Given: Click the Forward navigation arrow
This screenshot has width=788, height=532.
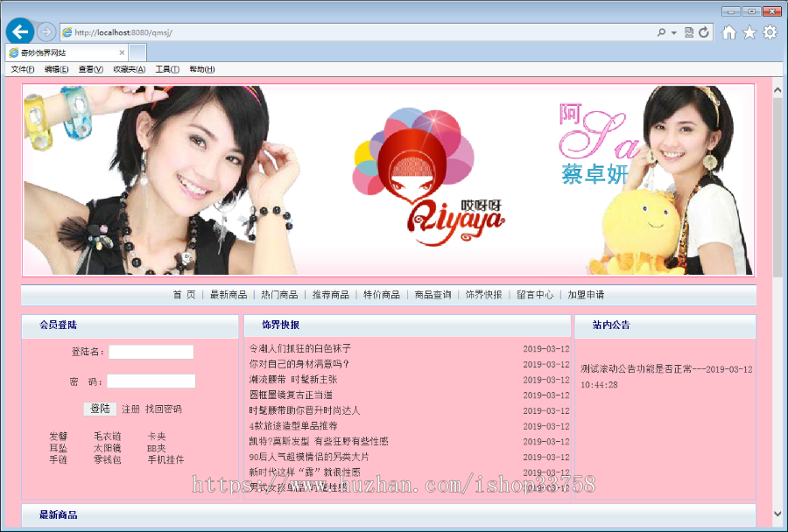Looking at the screenshot, I should 46,31.
